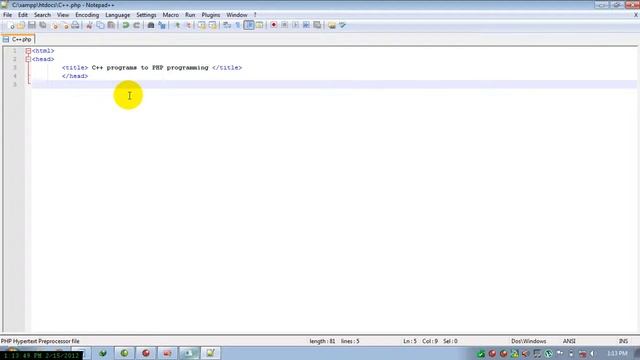Open the Encoding menu
Viewport: 640px width, 360px height.
coord(87,15)
